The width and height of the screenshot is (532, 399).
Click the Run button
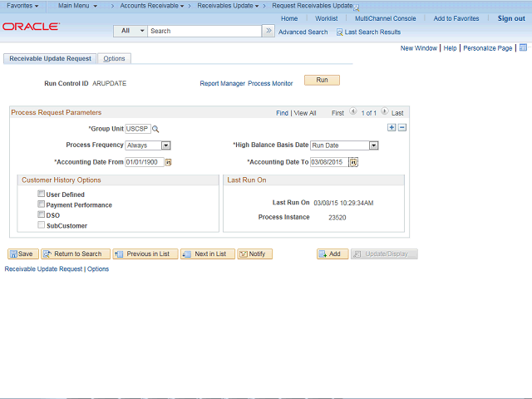pyautogui.click(x=322, y=80)
